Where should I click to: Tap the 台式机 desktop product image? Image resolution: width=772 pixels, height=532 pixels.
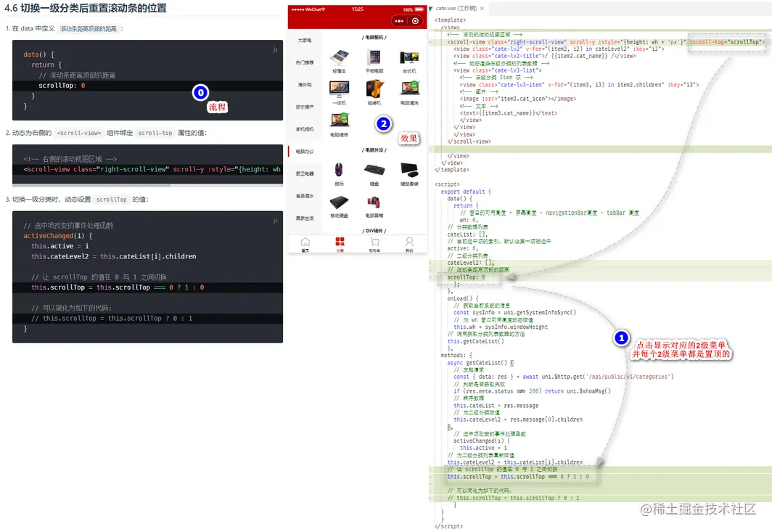coord(409,57)
